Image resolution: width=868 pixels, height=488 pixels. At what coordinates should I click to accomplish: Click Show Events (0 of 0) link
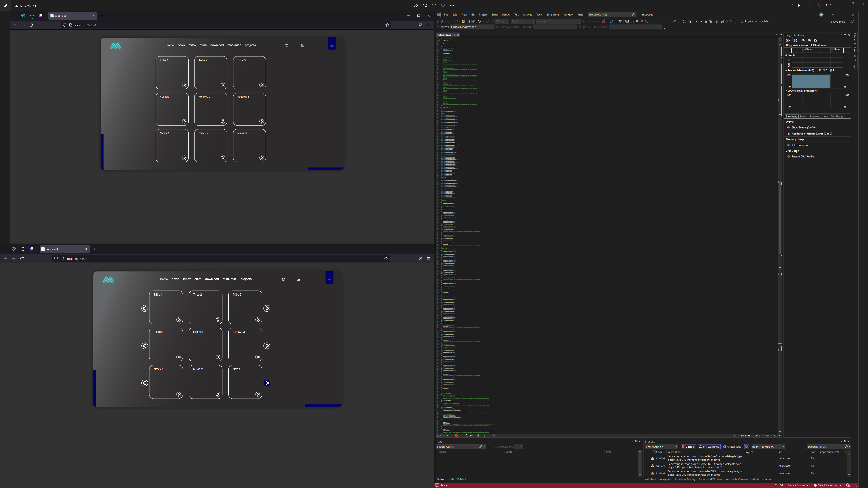[x=803, y=127]
